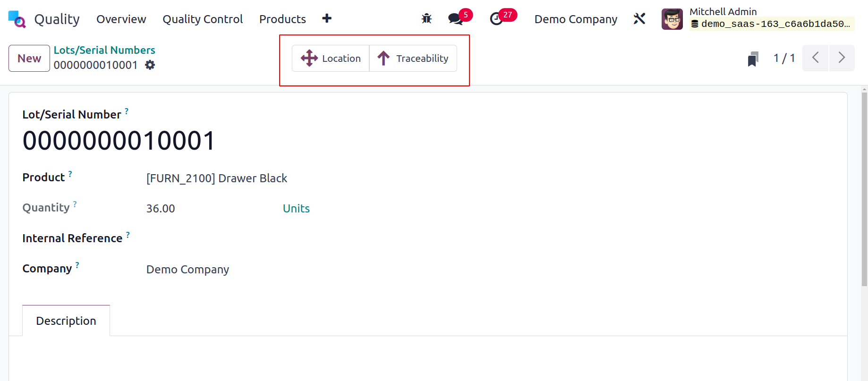The height and width of the screenshot is (381, 868).
Task: Open the Location smart button
Action: [x=331, y=59]
